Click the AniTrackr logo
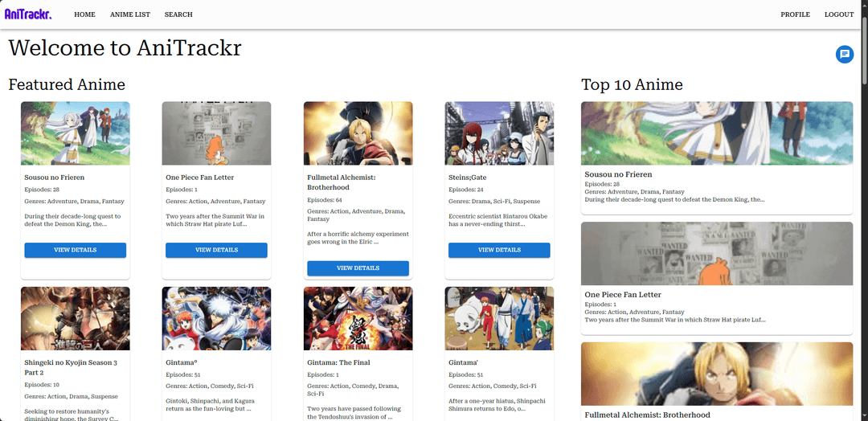Viewport: 868px width, 421px height. coord(27,14)
